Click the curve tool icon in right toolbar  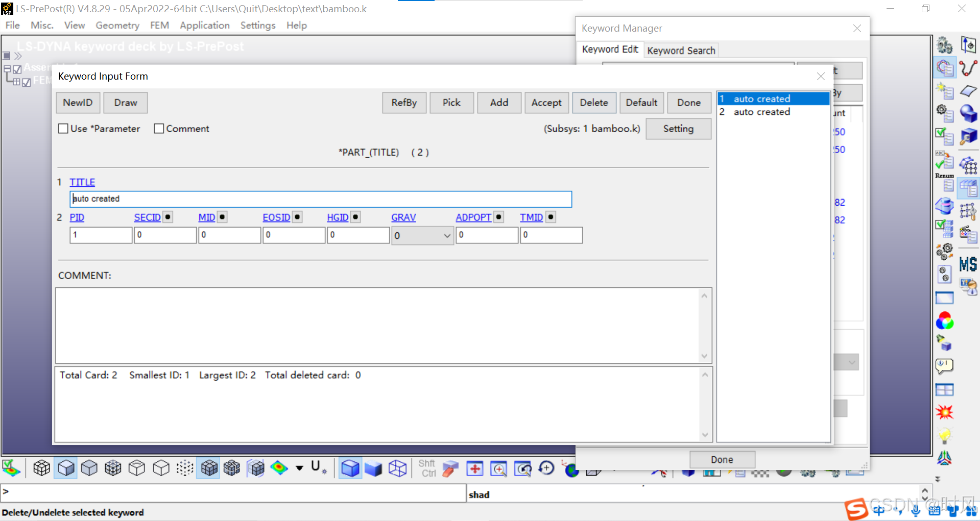click(x=968, y=67)
